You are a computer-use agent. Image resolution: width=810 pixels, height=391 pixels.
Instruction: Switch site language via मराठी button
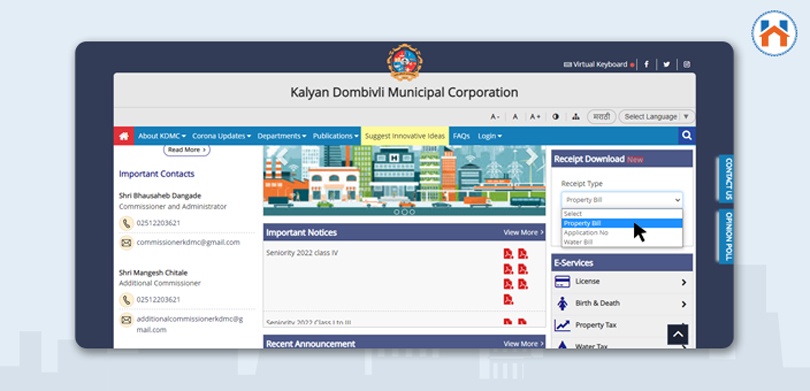pyautogui.click(x=601, y=117)
